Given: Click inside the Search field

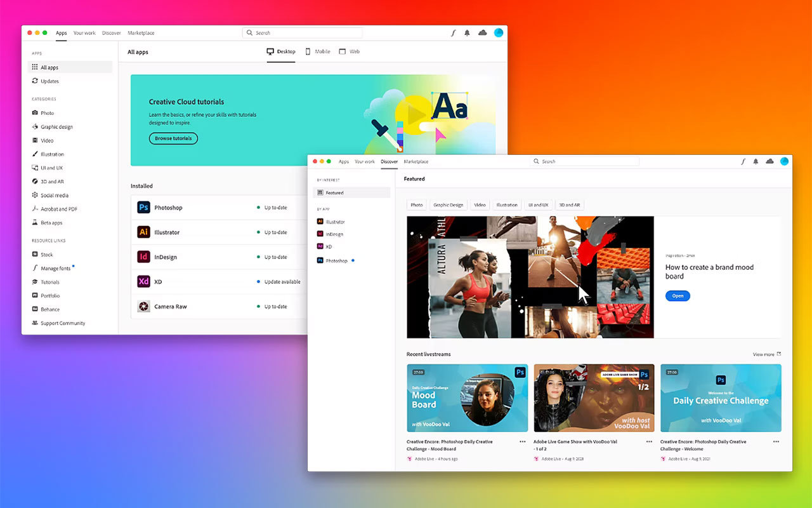Looking at the screenshot, I should 584,161.
